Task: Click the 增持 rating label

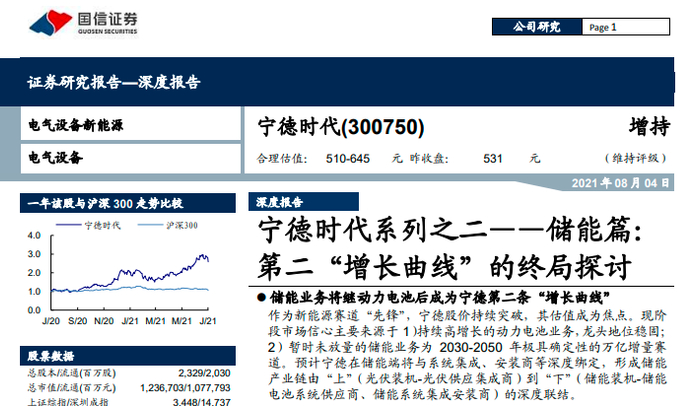Action: pos(650,126)
